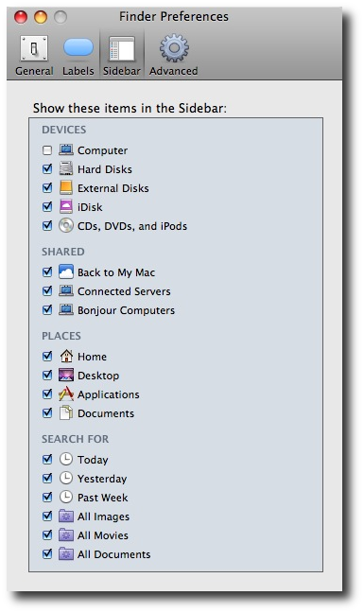Uncheck the Hard Disks checkbox

(47, 169)
